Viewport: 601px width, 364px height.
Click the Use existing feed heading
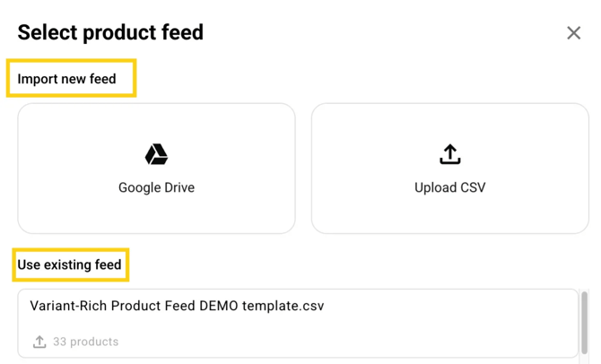pos(69,265)
